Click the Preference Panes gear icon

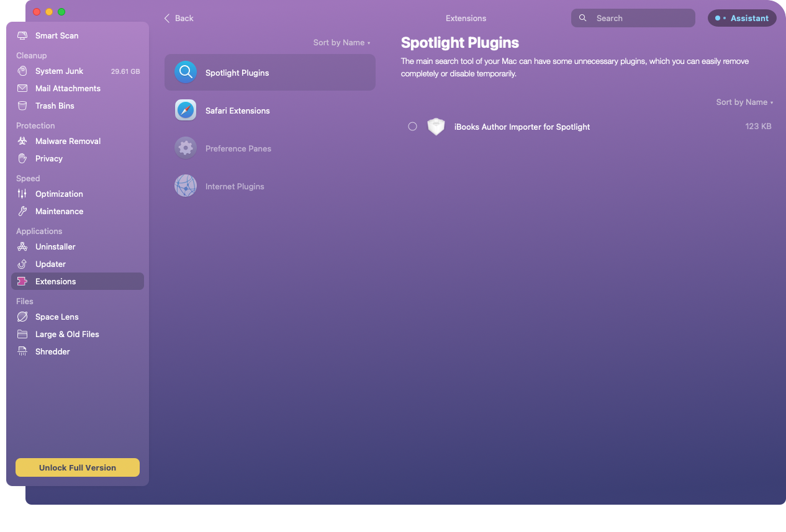click(186, 148)
